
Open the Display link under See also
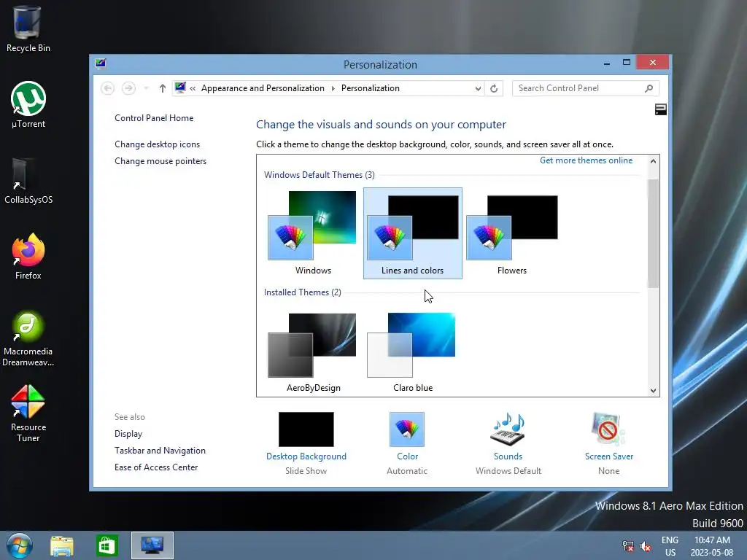[x=128, y=434]
